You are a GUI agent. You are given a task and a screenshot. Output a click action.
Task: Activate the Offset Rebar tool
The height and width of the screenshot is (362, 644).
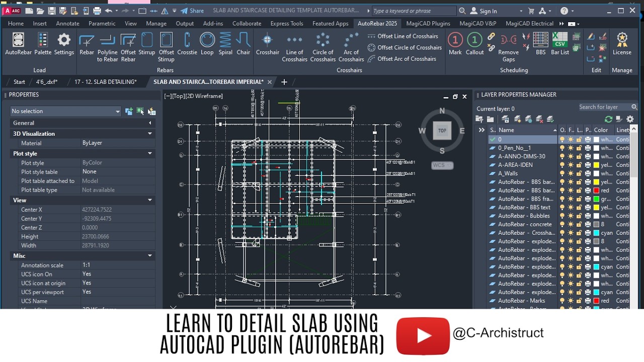tap(128, 47)
